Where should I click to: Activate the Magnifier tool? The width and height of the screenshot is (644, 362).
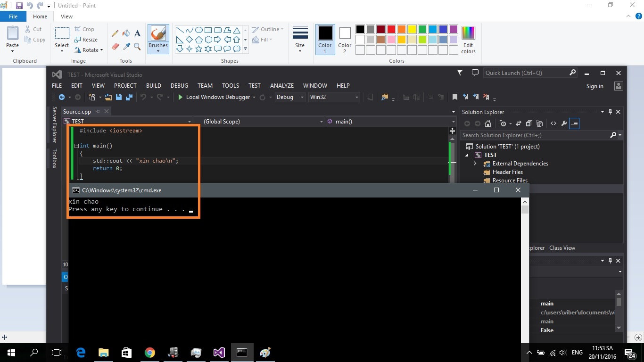pyautogui.click(x=137, y=46)
